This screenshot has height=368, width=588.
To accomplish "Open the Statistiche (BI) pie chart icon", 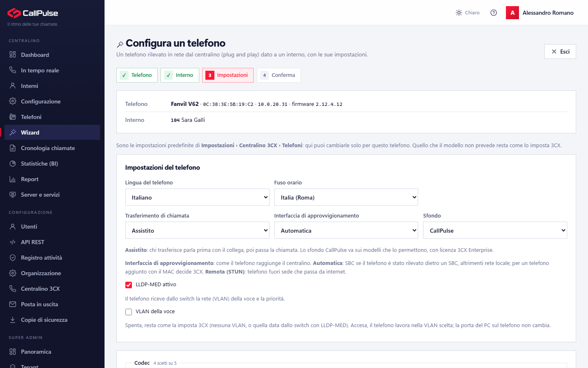I will [x=13, y=164].
